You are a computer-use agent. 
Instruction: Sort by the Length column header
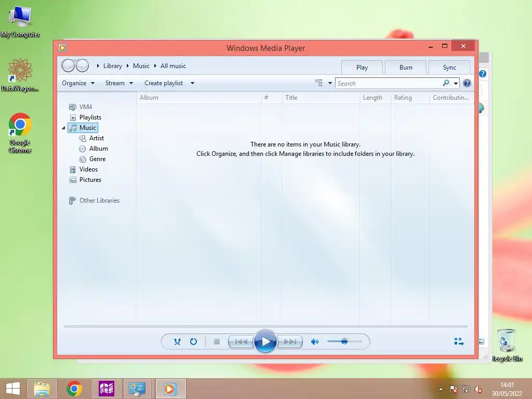point(375,98)
